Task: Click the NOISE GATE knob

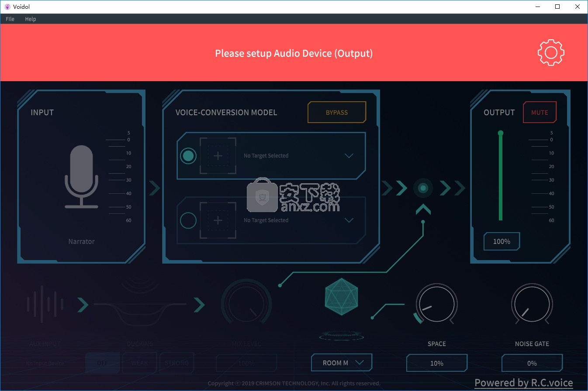Action: [x=532, y=304]
